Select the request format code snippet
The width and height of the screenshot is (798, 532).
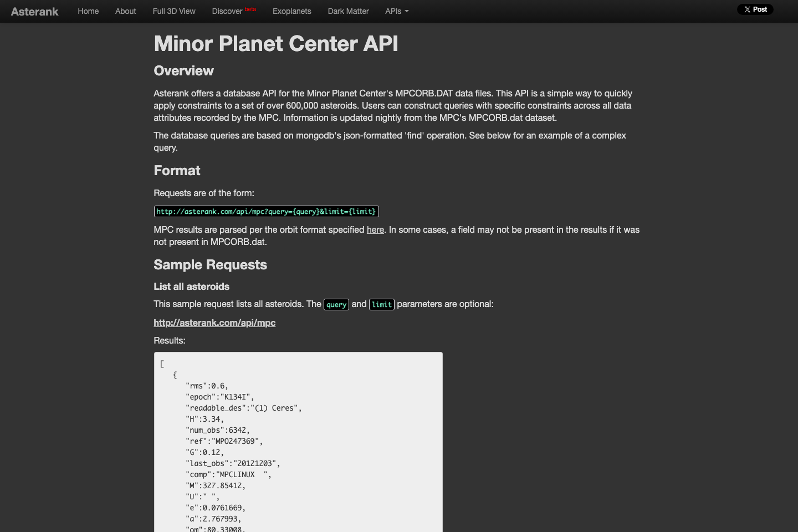click(x=267, y=211)
